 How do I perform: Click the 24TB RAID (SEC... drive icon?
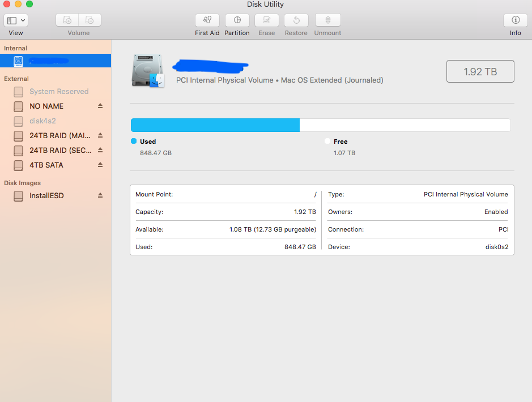18,151
